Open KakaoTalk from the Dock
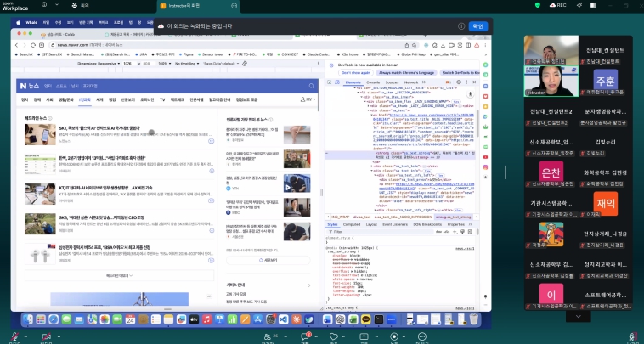The width and height of the screenshot is (644, 344). (365, 319)
